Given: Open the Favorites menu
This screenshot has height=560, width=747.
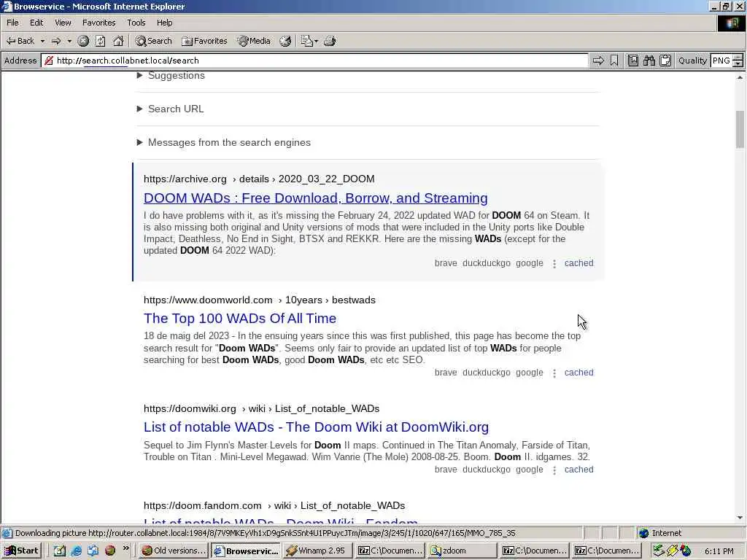Looking at the screenshot, I should [98, 23].
